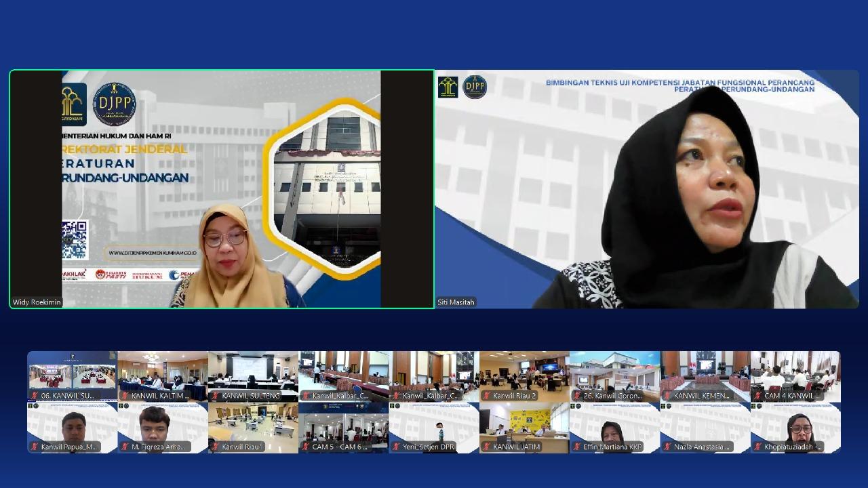The image size is (868, 488).
Task: Click the DJPP round logo in Widy's background
Action: 114,104
